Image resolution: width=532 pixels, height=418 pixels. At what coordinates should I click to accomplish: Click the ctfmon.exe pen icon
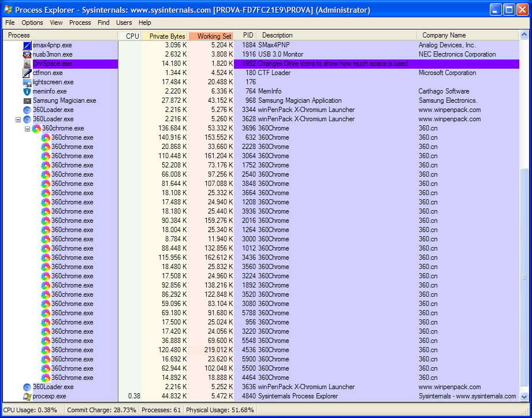[x=27, y=73]
